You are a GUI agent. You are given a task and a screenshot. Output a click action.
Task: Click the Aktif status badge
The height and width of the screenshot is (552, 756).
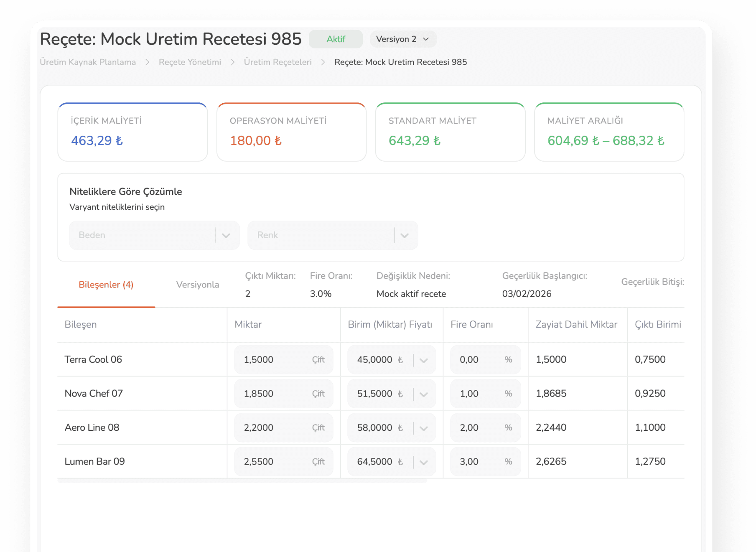336,39
